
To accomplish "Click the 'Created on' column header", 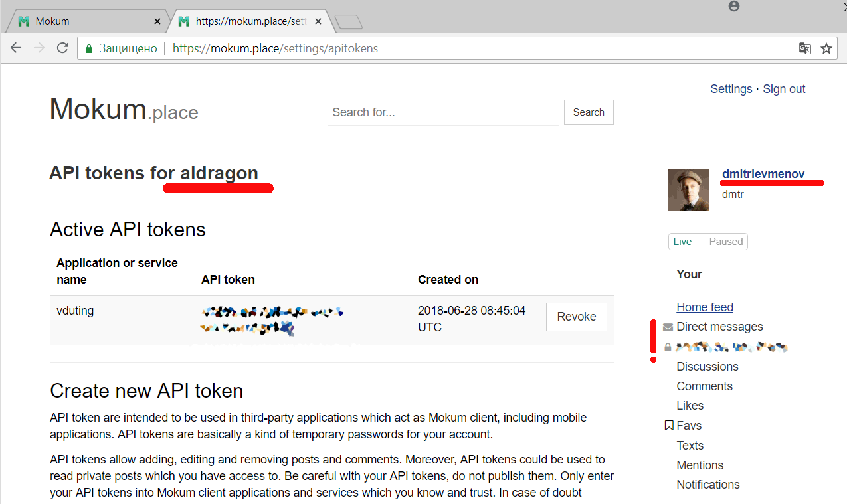I will point(448,280).
